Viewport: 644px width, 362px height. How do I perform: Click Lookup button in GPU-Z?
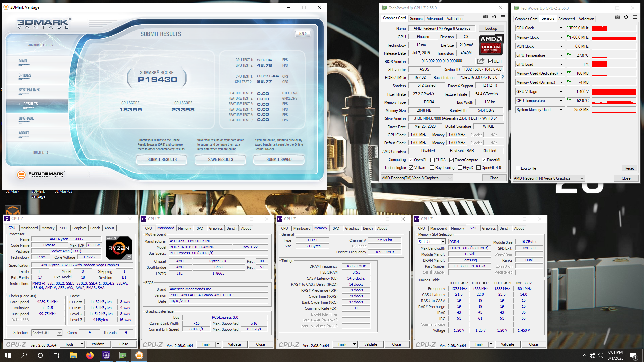click(491, 28)
